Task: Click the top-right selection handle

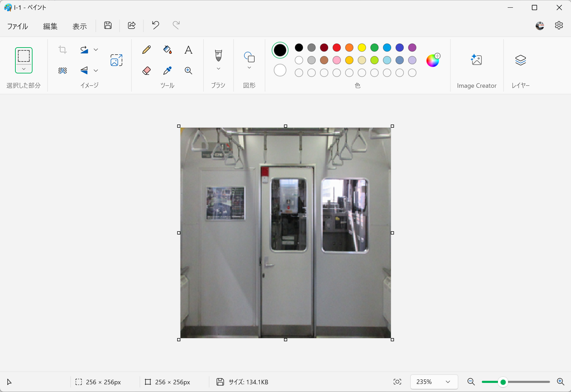Action: 392,126
